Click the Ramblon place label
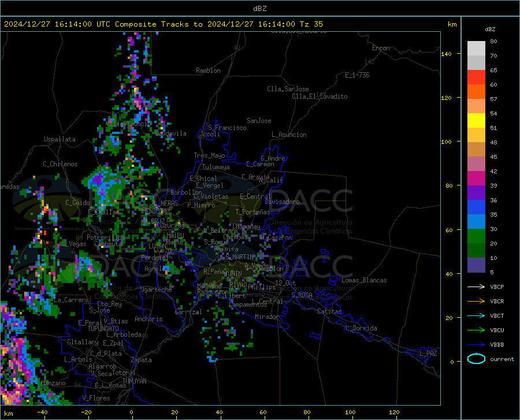The height and width of the screenshot is (420, 520). coord(208,70)
